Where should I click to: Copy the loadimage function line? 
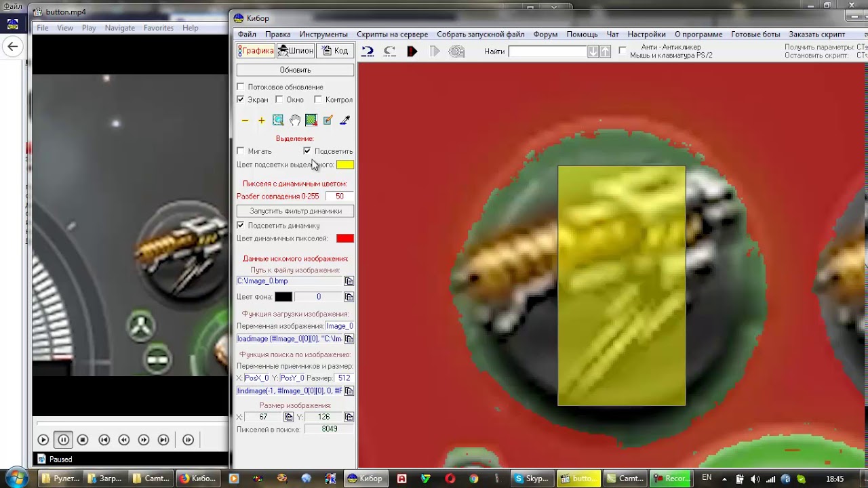[x=349, y=339]
